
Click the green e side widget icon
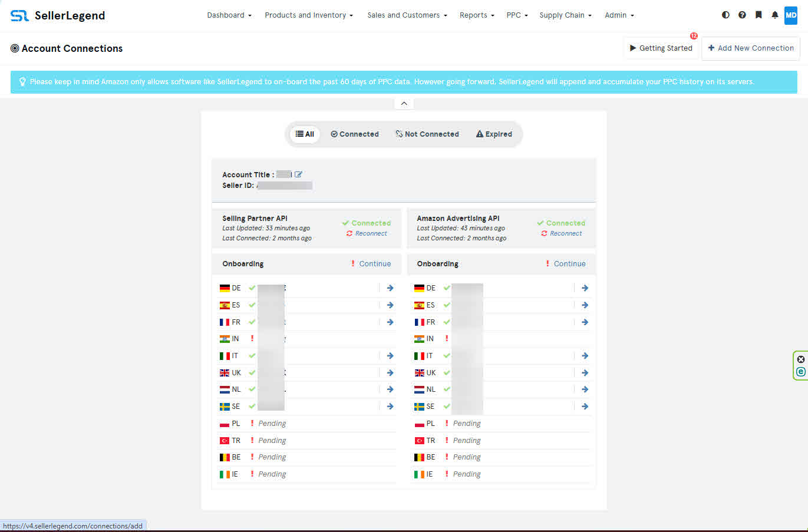point(800,372)
